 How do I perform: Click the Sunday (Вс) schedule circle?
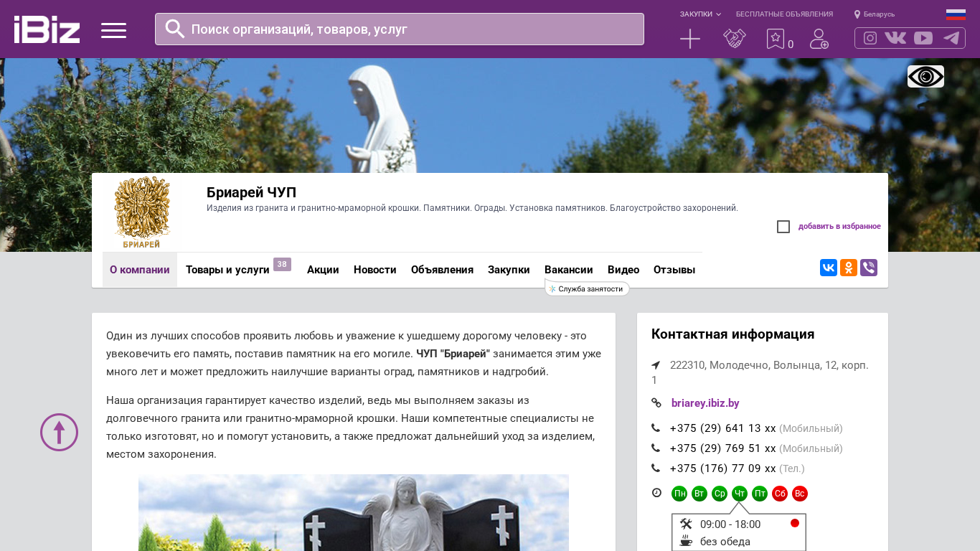800,494
